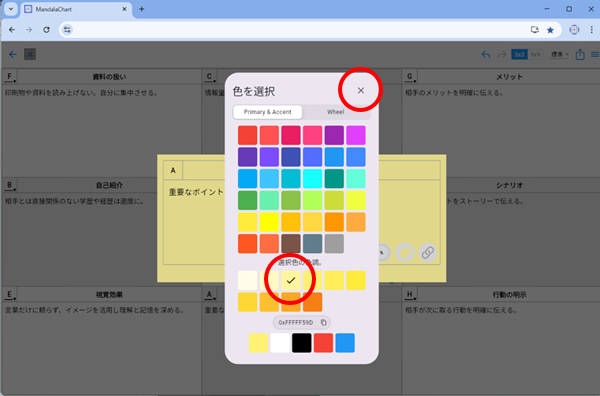The image size is (600, 396).
Task: Switch to the 9x9 view
Action: point(535,54)
